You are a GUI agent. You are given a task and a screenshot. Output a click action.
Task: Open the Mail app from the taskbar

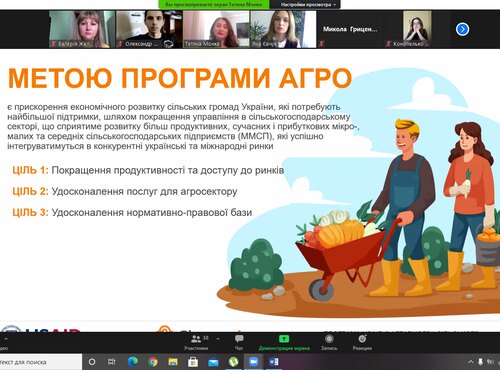tap(213, 362)
